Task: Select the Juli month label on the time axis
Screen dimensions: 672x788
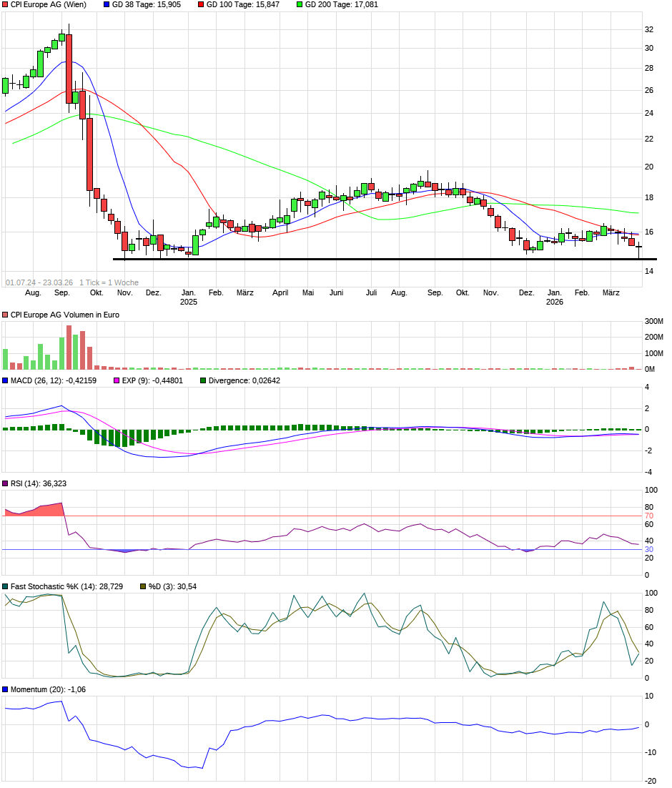Action: click(x=371, y=292)
